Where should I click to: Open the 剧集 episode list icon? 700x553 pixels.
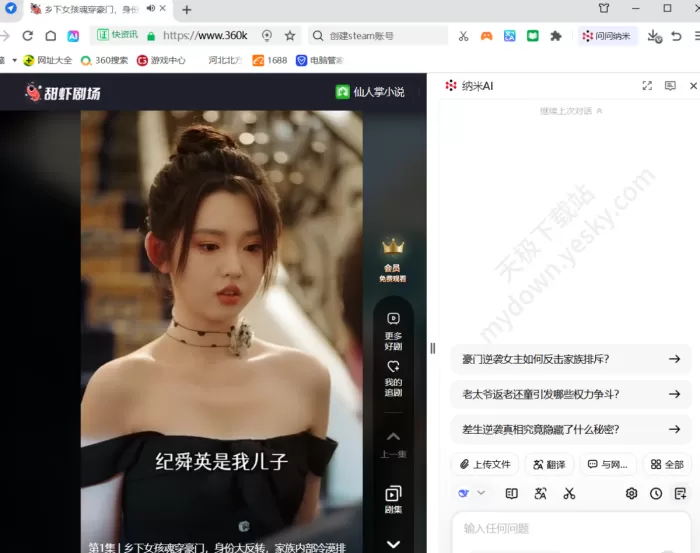pos(393,499)
